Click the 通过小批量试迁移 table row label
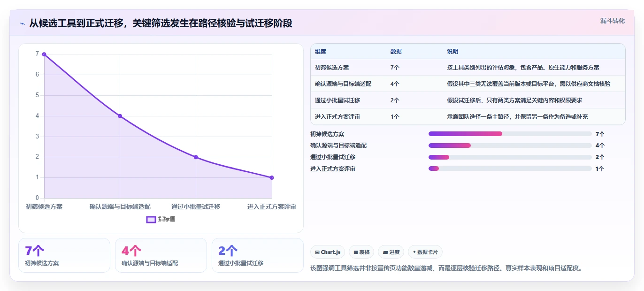644x291 pixels. point(337,100)
